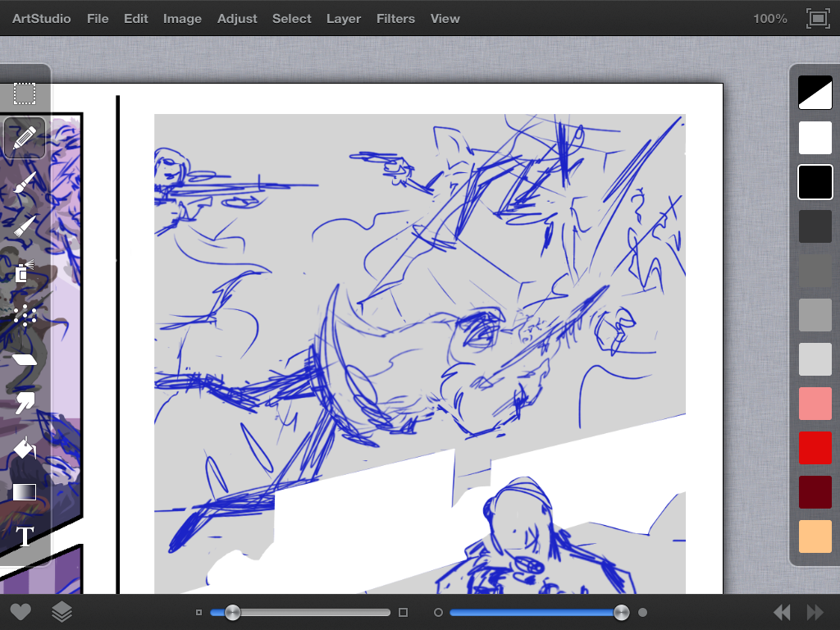Click the 100% zoom level
Viewport: 840px width, 630px height.
[769, 19]
